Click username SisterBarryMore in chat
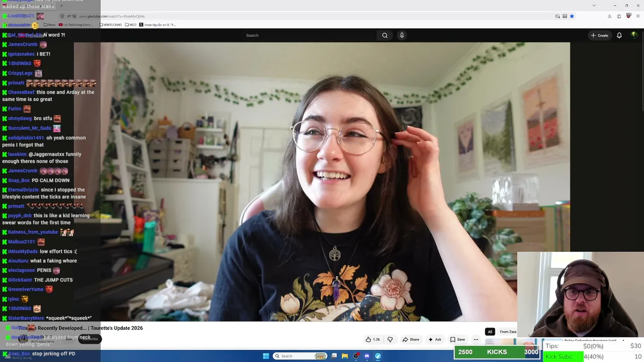 coord(26,318)
